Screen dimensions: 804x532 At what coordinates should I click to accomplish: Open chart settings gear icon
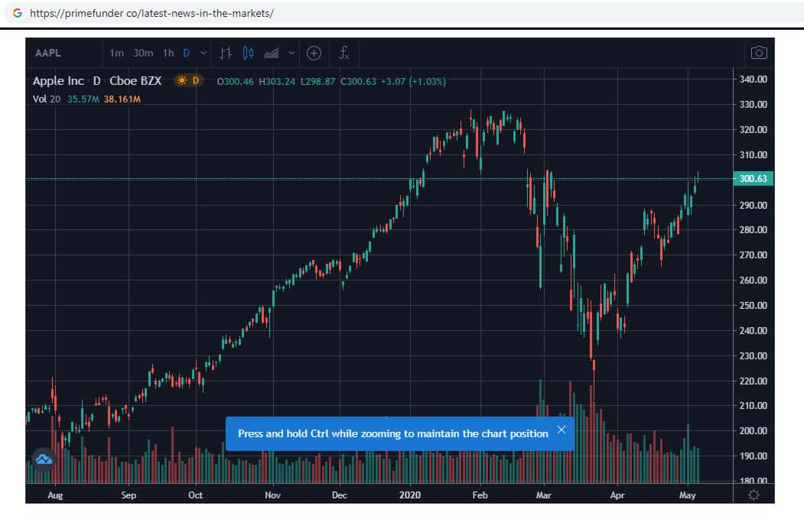point(754,495)
